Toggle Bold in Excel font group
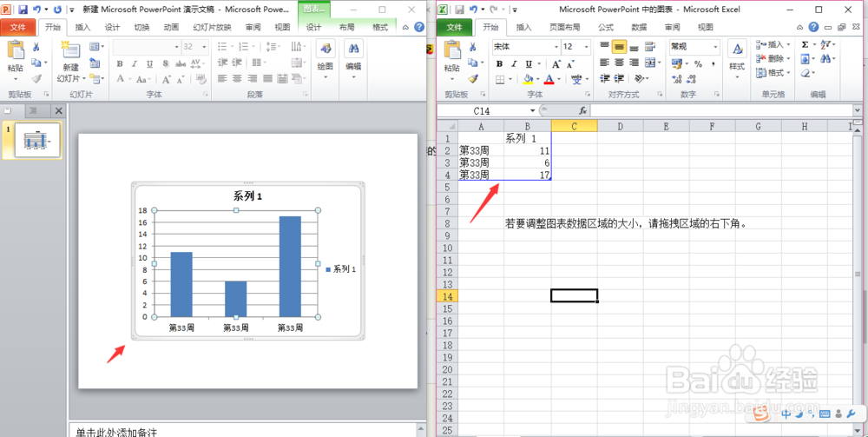The height and width of the screenshot is (437, 868). (499, 64)
